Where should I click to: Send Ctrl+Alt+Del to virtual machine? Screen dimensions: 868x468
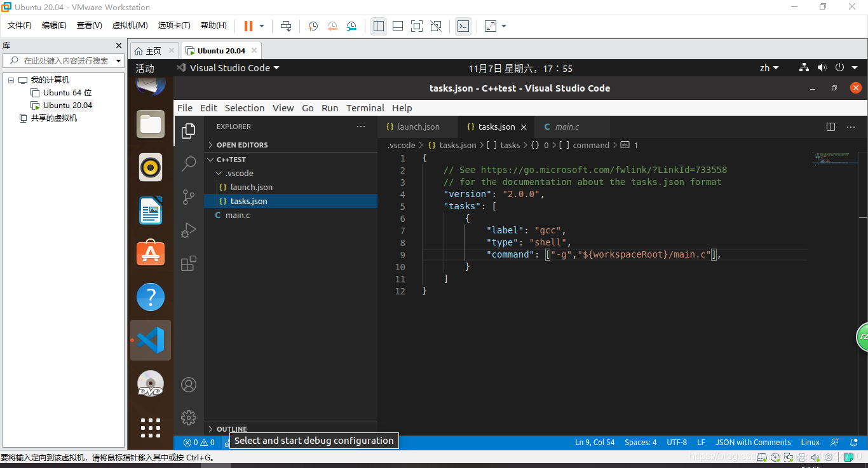[x=286, y=26]
